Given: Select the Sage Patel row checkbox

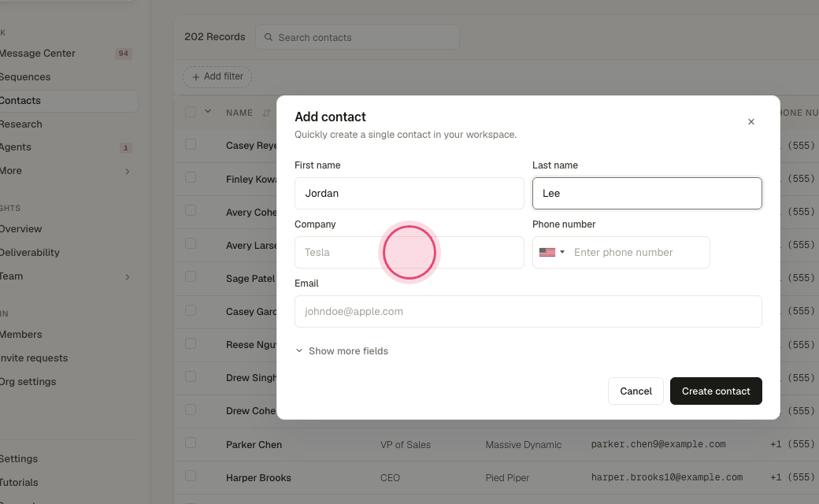Looking at the screenshot, I should (191, 277).
